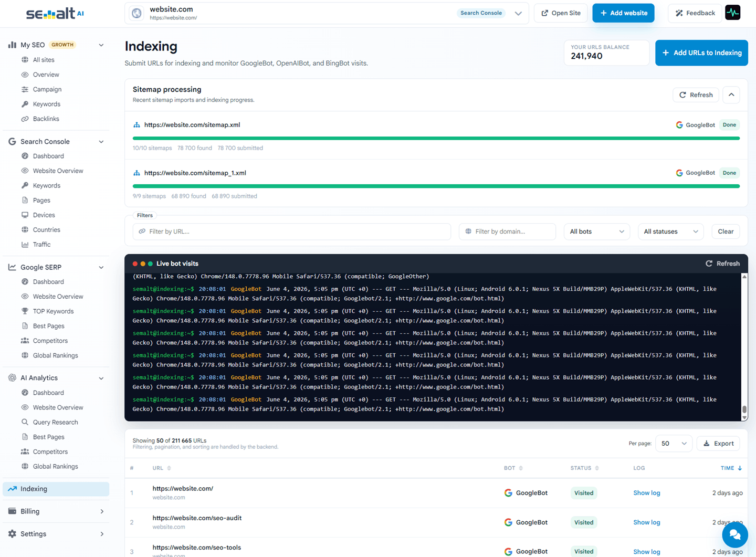
Task: Refresh the Sitemap processing panel
Action: coord(696,95)
